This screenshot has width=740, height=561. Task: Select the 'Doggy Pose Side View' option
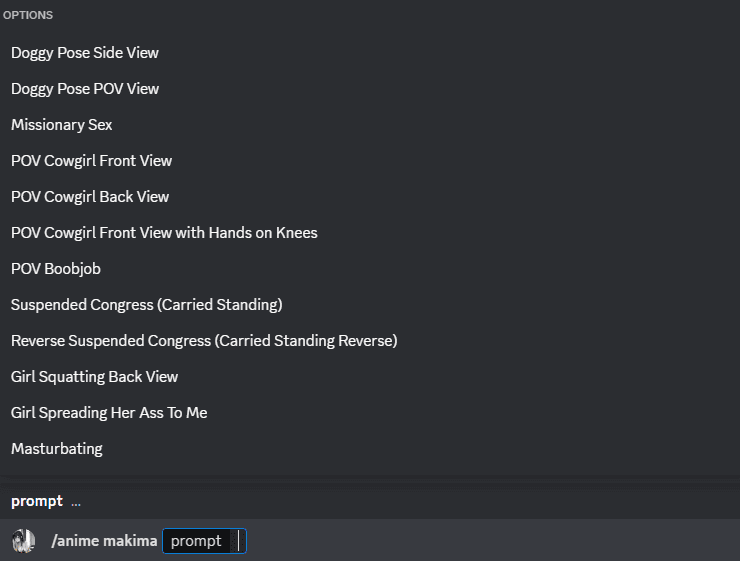pos(85,52)
